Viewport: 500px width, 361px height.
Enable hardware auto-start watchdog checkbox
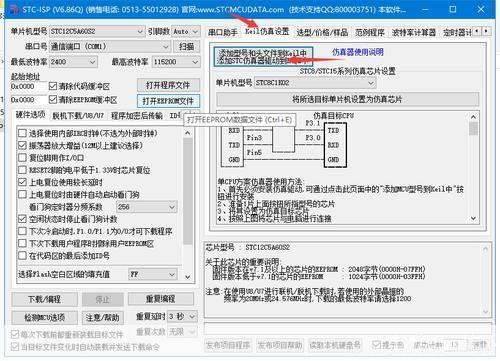click(x=22, y=194)
